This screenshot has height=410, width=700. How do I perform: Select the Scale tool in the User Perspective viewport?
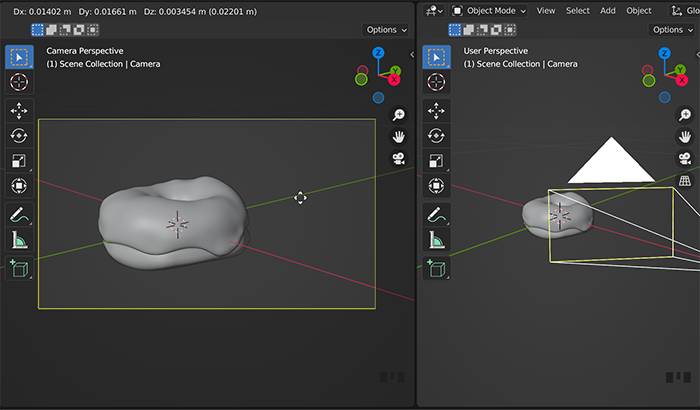click(437, 160)
